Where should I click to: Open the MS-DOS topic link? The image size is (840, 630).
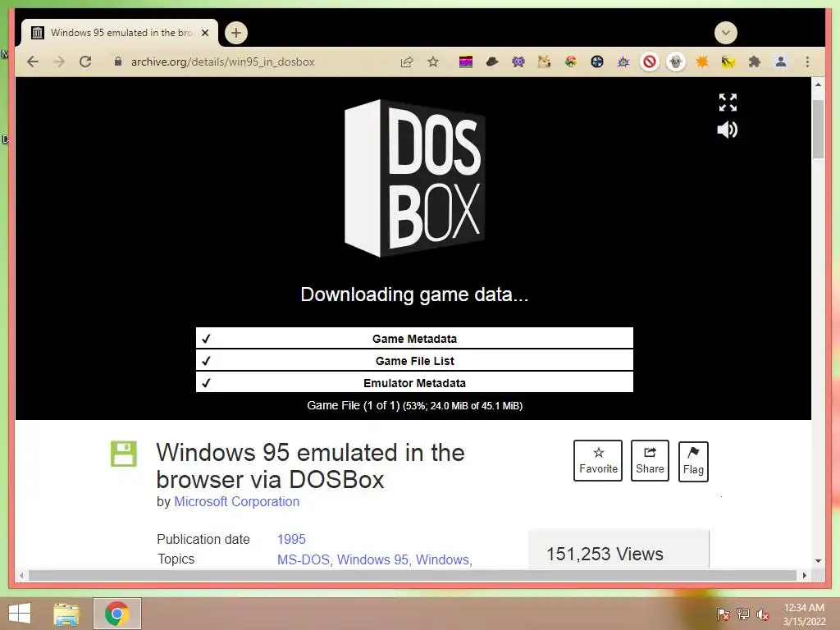click(x=304, y=559)
